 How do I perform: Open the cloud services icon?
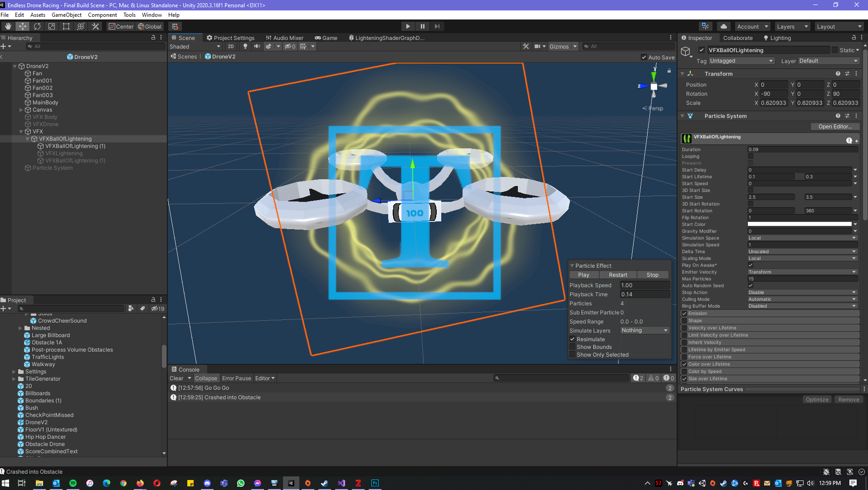[724, 26]
